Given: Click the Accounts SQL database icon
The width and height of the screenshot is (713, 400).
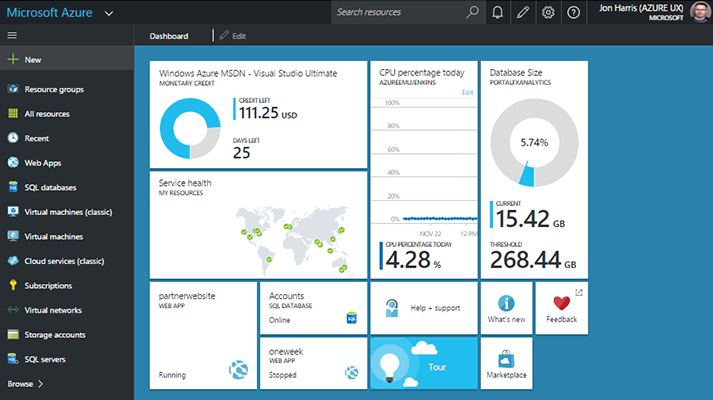Looking at the screenshot, I should point(351,318).
